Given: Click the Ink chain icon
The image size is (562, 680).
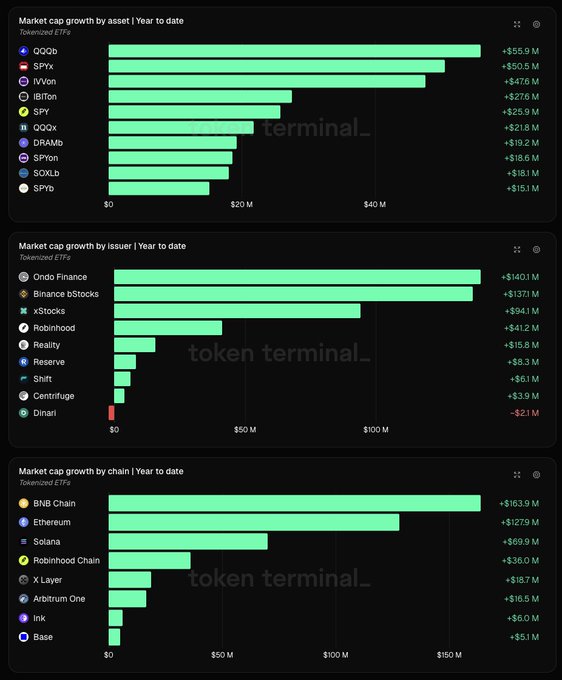Looking at the screenshot, I should [24, 618].
